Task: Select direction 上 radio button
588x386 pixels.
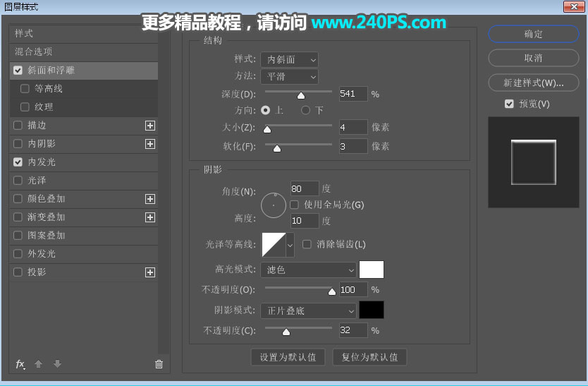Action: coord(266,110)
